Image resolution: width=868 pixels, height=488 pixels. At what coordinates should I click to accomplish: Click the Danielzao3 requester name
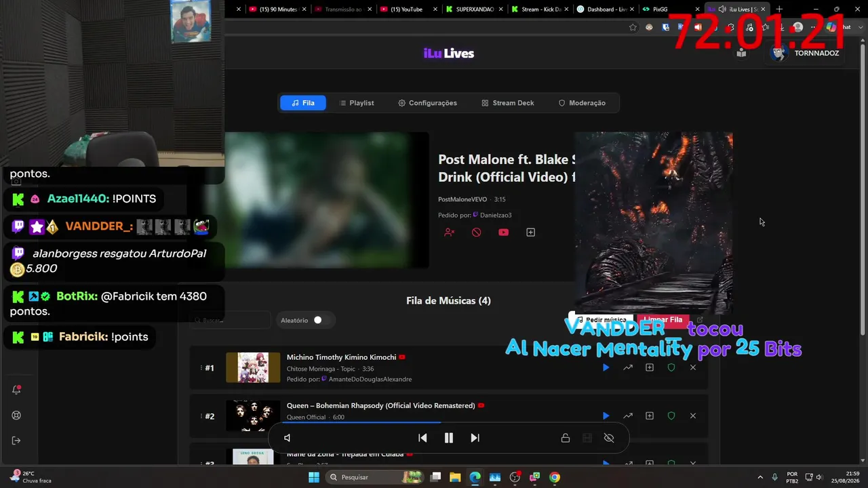[x=496, y=215]
